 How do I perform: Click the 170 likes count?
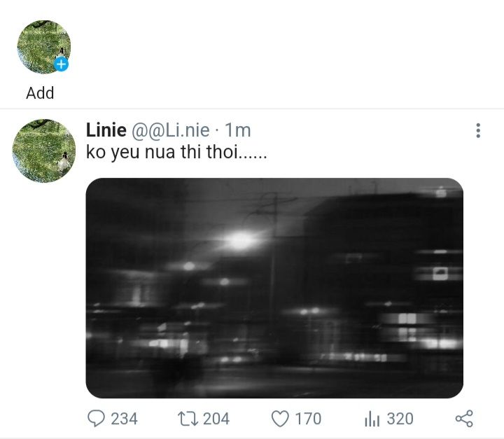point(308,419)
